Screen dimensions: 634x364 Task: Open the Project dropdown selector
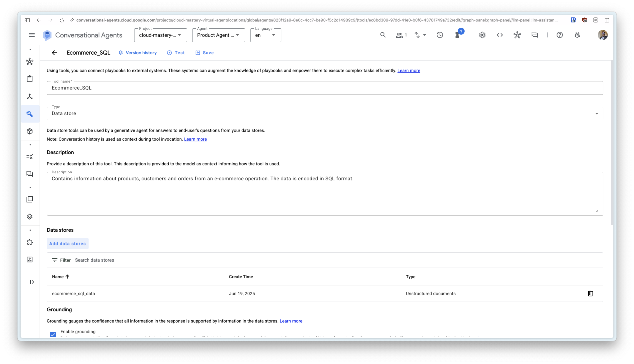(x=161, y=35)
